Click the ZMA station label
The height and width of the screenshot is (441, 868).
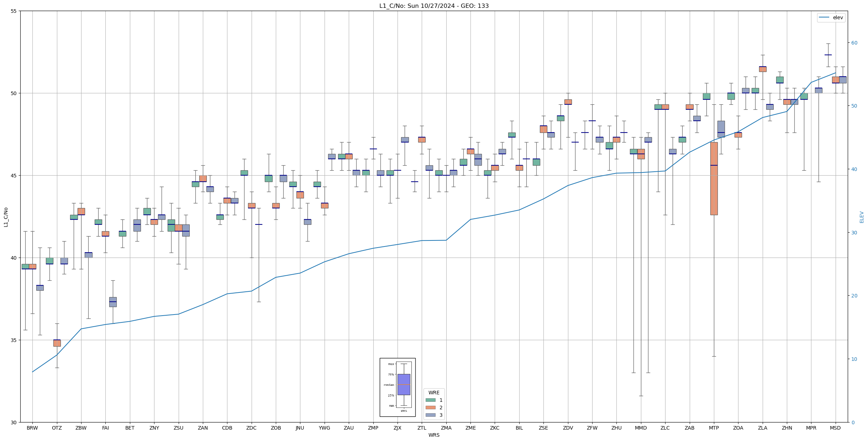[446, 428]
